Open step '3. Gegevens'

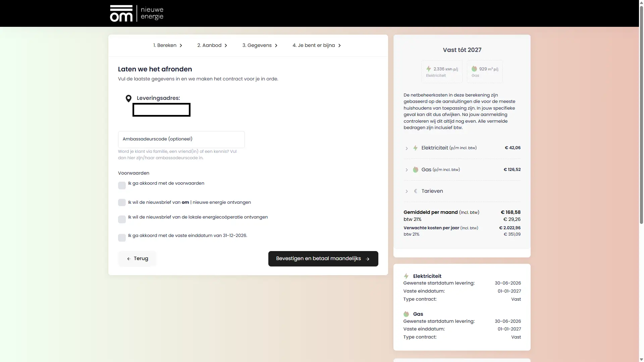pyautogui.click(x=257, y=45)
